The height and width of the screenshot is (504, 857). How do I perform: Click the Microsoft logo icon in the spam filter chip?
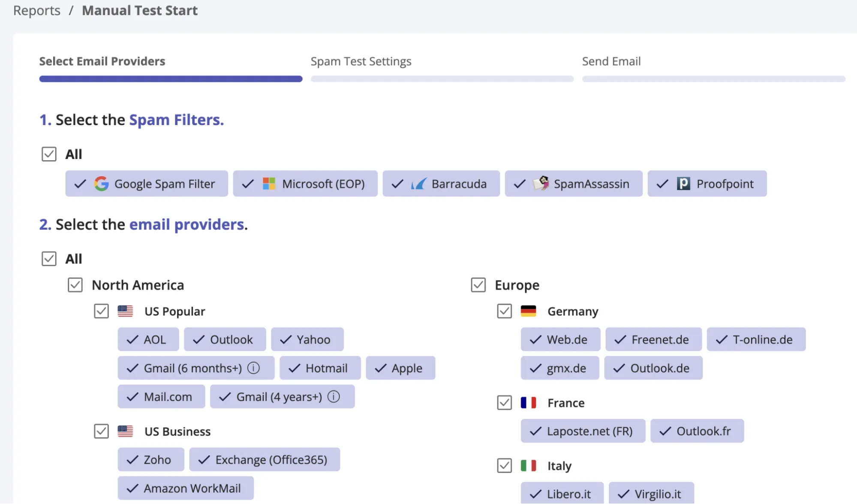pos(269,184)
